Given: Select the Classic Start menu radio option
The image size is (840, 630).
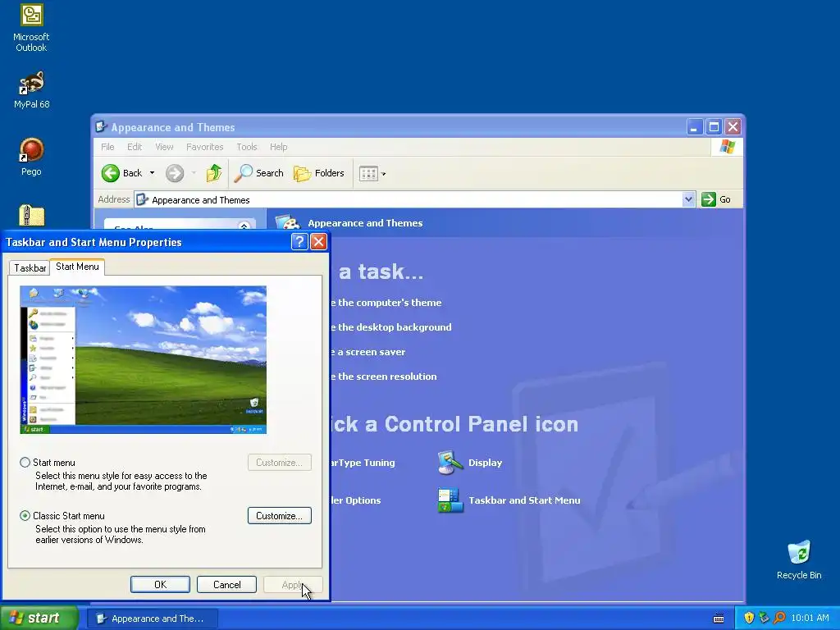Looking at the screenshot, I should coord(25,516).
